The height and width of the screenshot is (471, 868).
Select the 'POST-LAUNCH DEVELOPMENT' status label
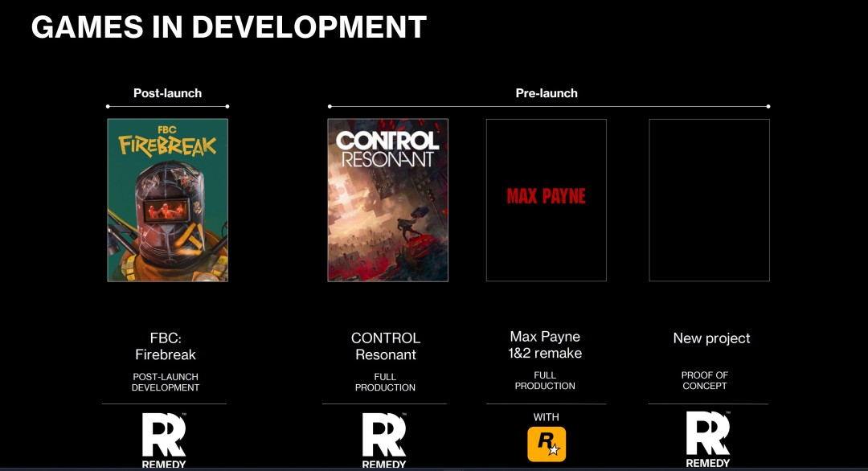[166, 382]
